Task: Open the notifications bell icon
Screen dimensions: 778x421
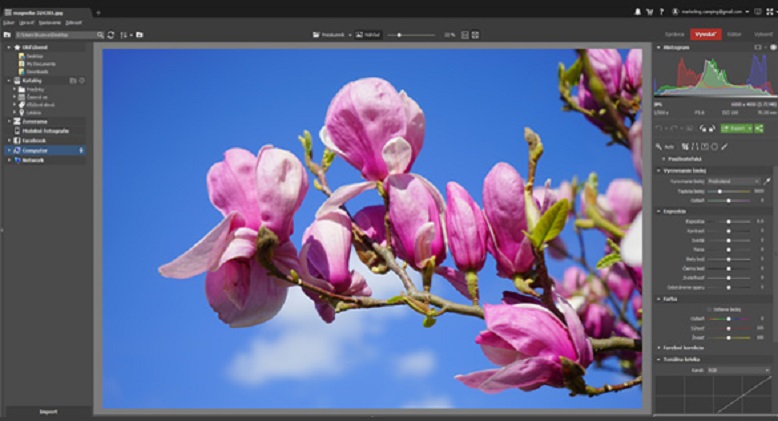Action: pyautogui.click(x=638, y=11)
